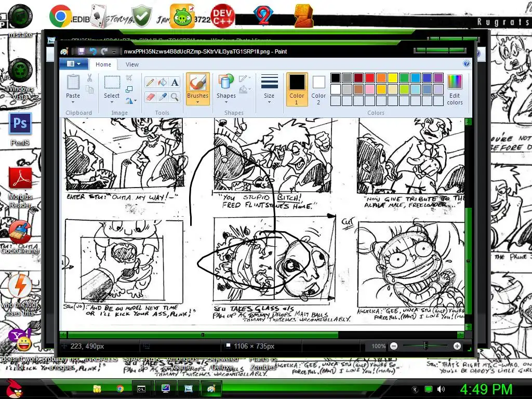Image resolution: width=532 pixels, height=399 pixels.
Task: Open the green pig Bad Piggies desktop icon
Action: coord(182,16)
